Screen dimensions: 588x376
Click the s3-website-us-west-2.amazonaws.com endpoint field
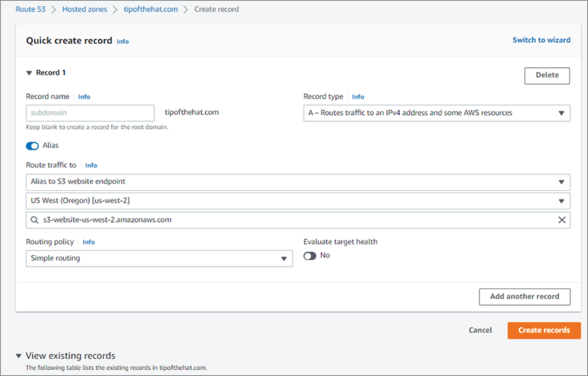coord(298,220)
